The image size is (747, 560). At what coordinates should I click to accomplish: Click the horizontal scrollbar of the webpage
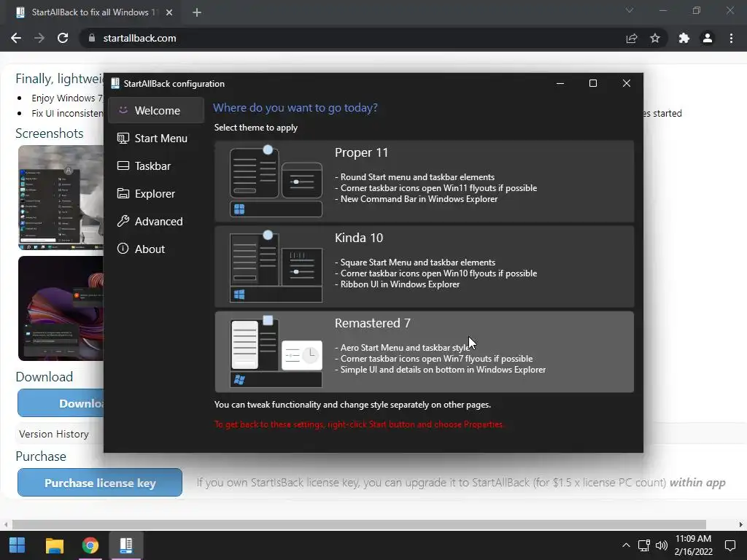pyautogui.click(x=359, y=524)
